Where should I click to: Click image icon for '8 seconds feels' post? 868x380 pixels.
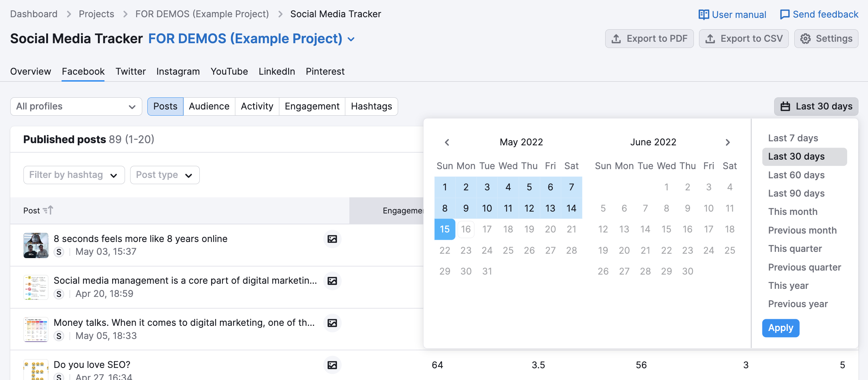[x=332, y=239]
